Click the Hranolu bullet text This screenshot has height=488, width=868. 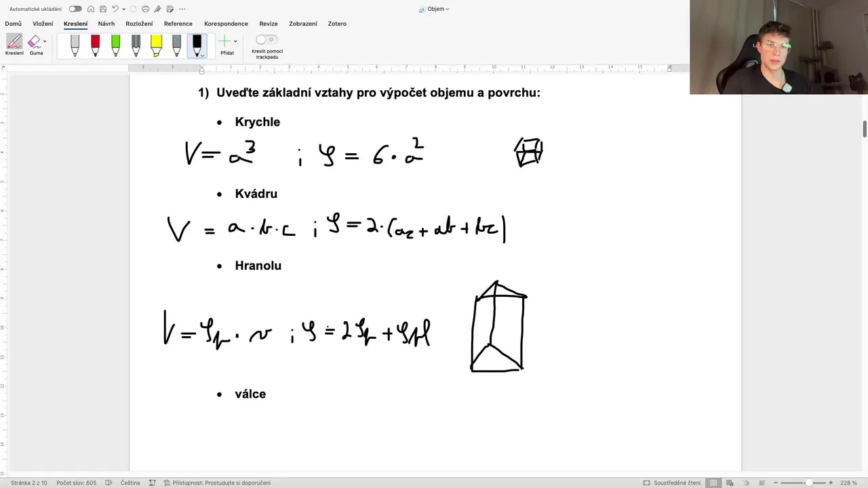point(258,266)
